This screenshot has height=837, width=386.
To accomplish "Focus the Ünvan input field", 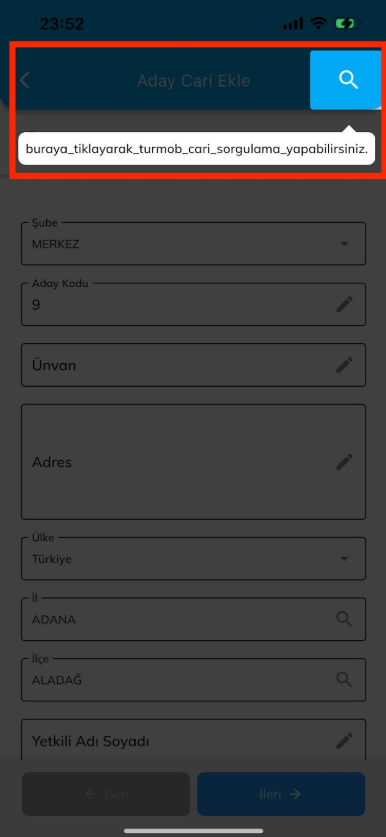I will (193, 365).
